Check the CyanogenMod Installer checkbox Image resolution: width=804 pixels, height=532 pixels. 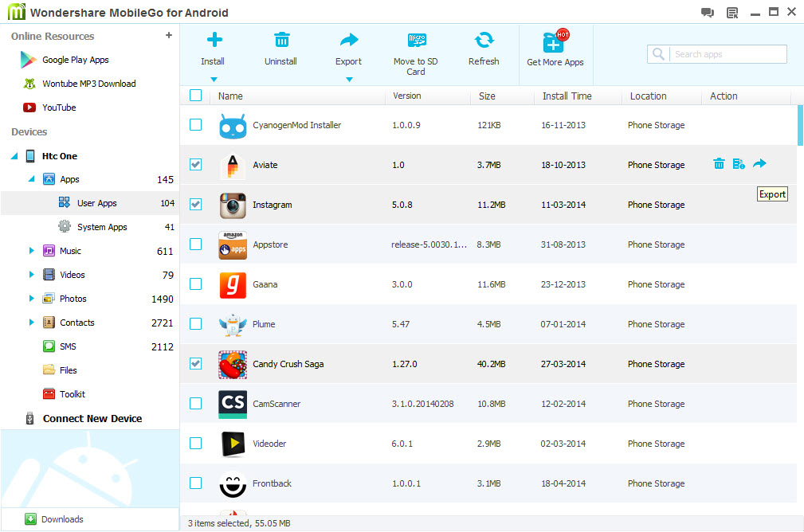(195, 124)
